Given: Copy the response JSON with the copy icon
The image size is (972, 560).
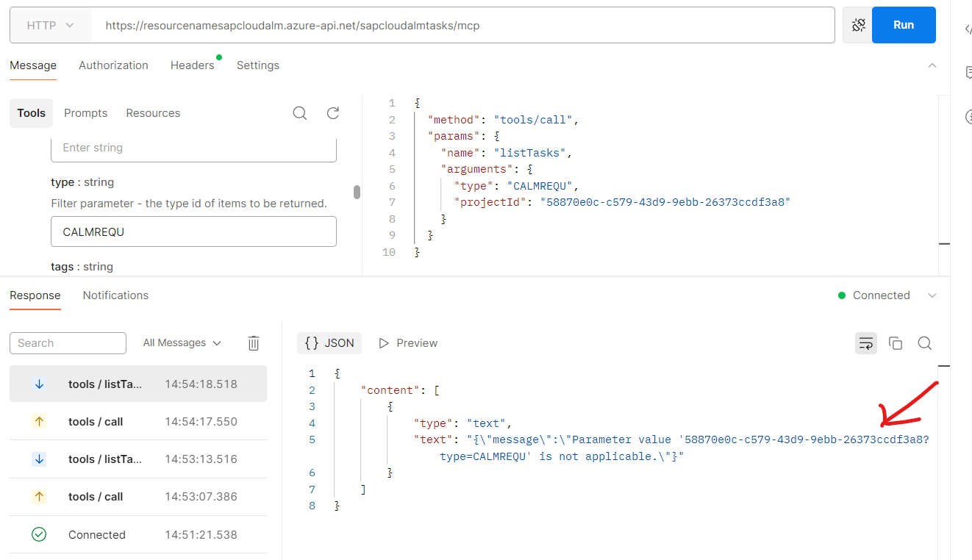Looking at the screenshot, I should coord(896,342).
